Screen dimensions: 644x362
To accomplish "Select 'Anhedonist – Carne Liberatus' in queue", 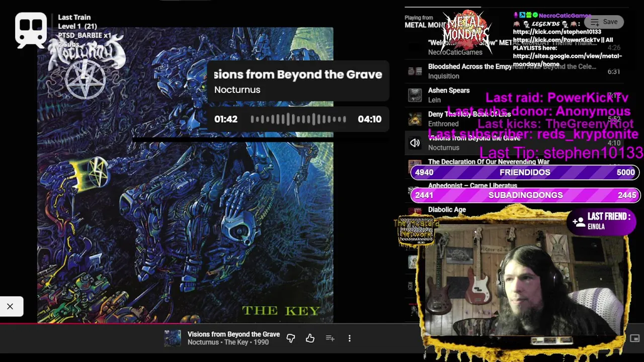I will (x=472, y=186).
